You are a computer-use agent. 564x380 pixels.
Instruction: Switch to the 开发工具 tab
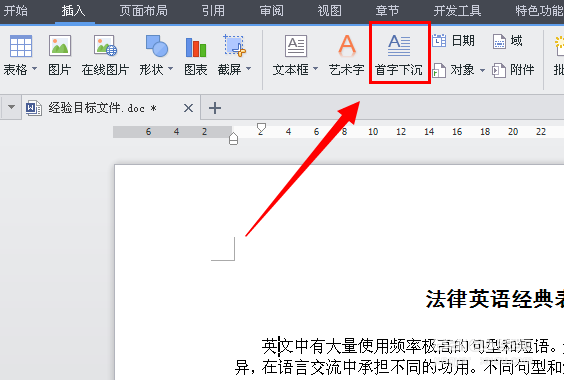(x=457, y=11)
